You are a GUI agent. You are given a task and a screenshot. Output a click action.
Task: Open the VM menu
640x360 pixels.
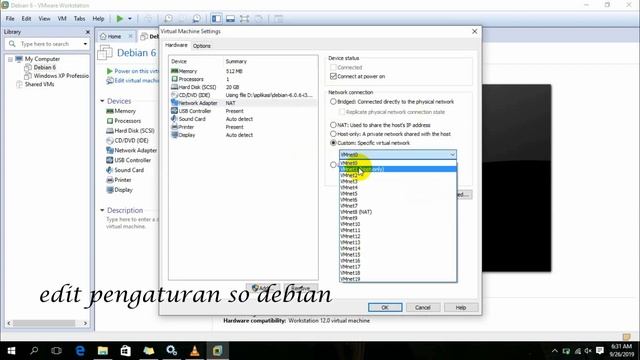(x=62, y=19)
